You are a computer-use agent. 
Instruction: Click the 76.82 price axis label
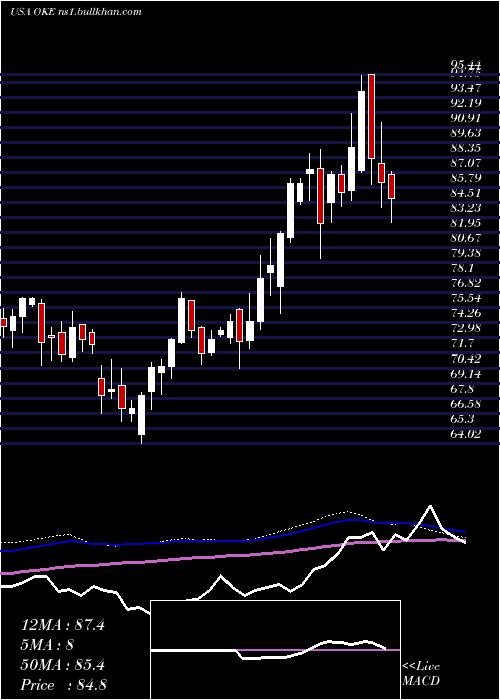[466, 283]
